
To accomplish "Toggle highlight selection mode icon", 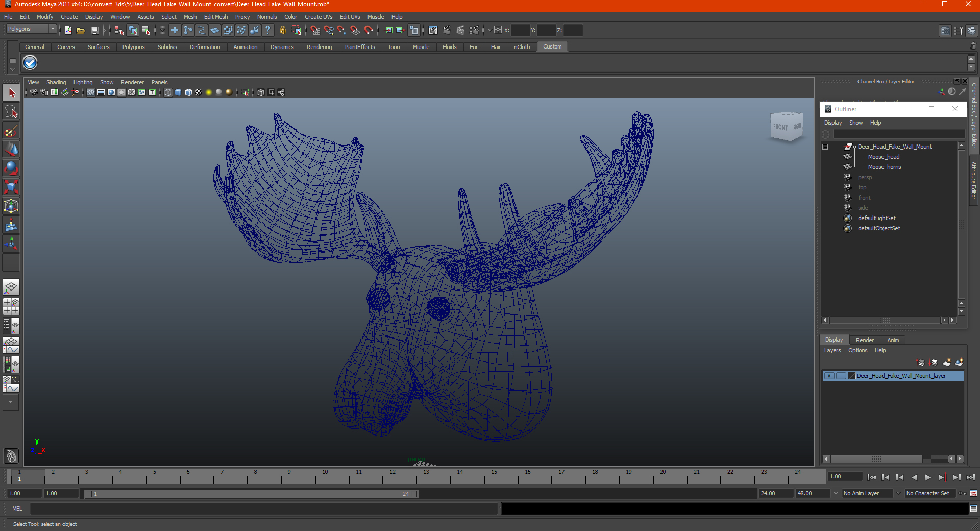I will coord(297,31).
